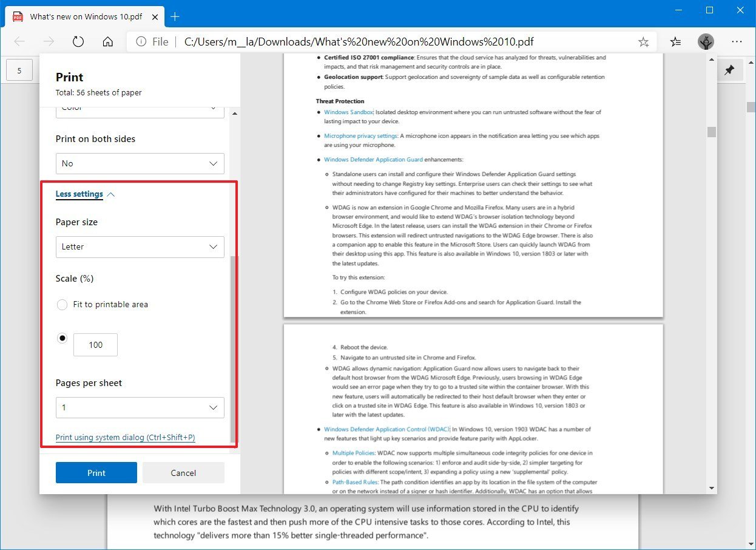
Task: Click the browser back arrow icon
Action: coord(19,42)
